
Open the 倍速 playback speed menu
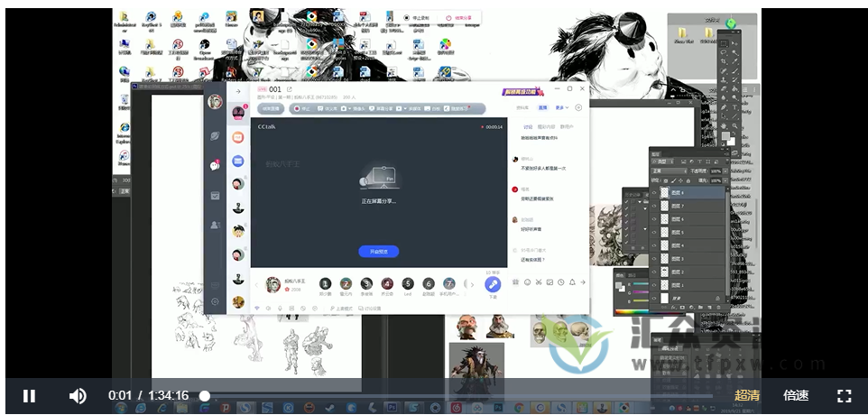click(x=796, y=396)
